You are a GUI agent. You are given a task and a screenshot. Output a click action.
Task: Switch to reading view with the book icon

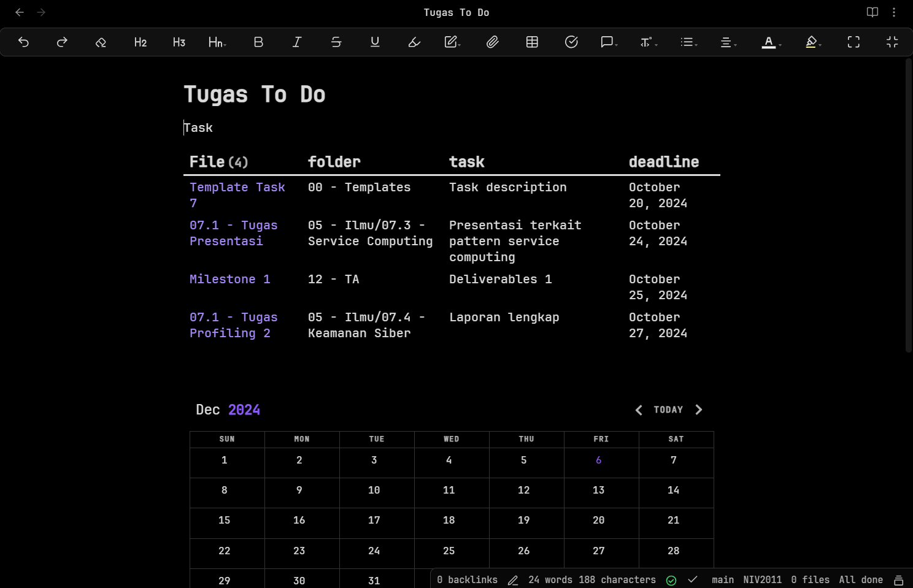coord(871,12)
